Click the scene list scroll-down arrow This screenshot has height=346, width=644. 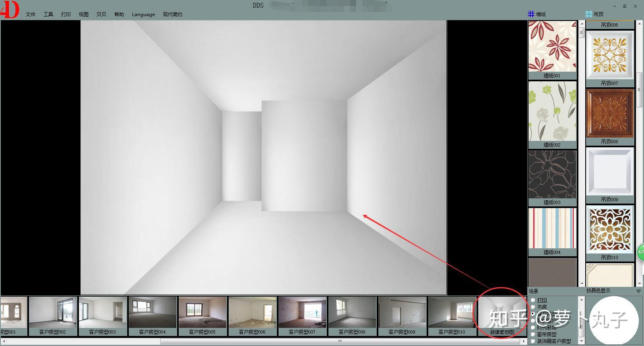(x=581, y=341)
